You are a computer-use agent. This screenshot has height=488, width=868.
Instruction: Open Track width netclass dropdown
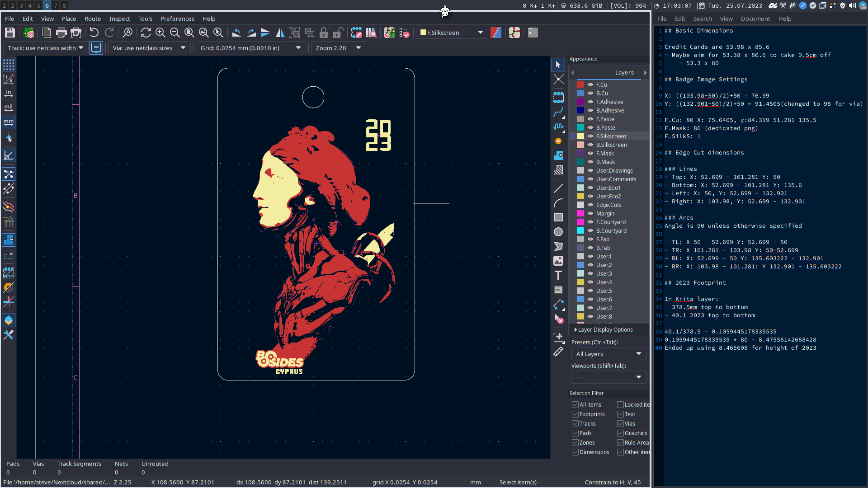[x=45, y=47]
